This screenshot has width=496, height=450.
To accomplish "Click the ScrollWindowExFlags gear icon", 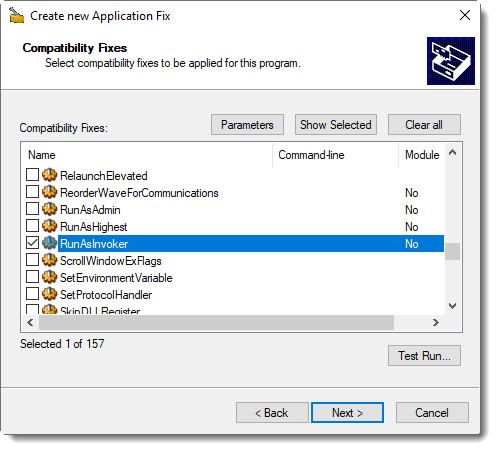I will tap(50, 260).
